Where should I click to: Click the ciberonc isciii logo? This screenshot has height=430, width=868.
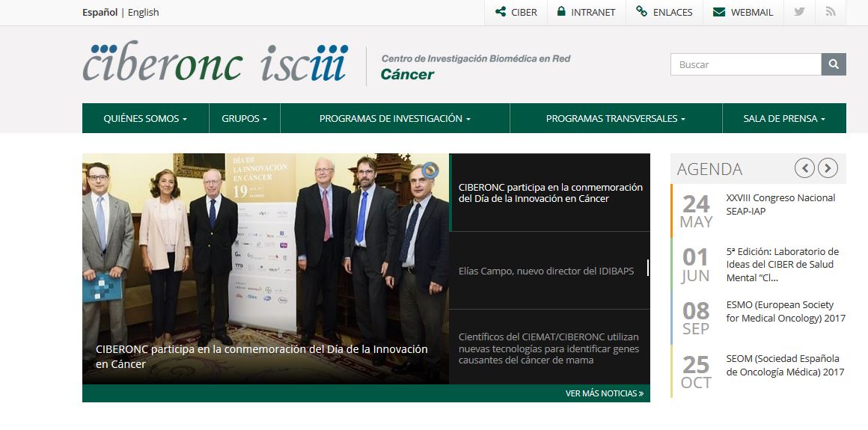coord(216,64)
